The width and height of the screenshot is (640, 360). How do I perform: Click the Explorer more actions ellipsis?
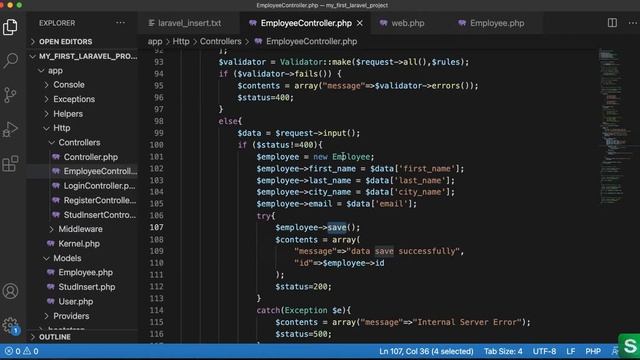coord(120,23)
